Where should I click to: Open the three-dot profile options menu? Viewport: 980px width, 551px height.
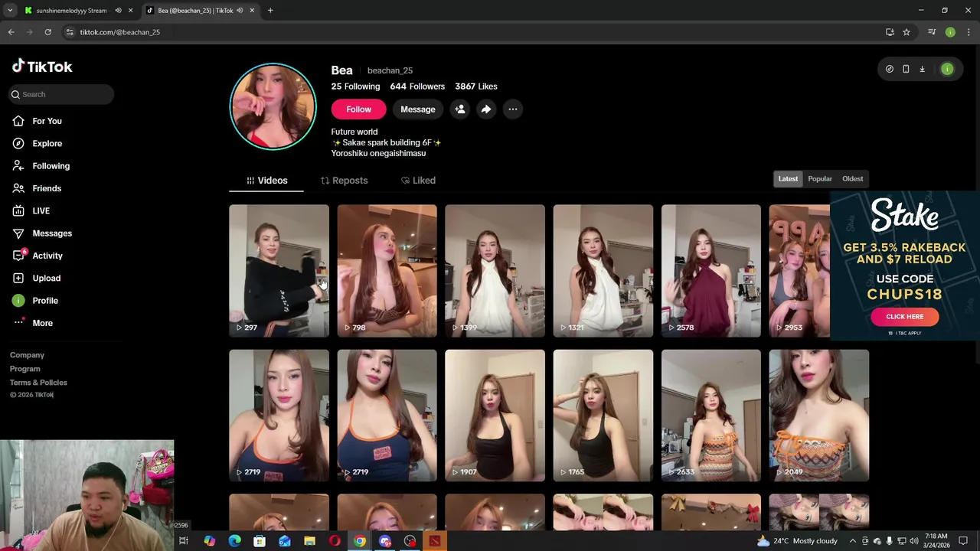pos(513,109)
